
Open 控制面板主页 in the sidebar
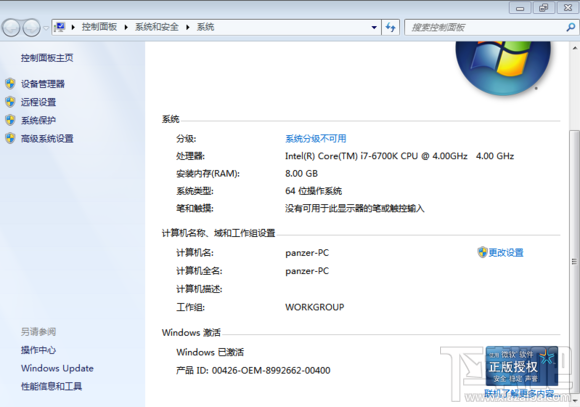[47, 58]
